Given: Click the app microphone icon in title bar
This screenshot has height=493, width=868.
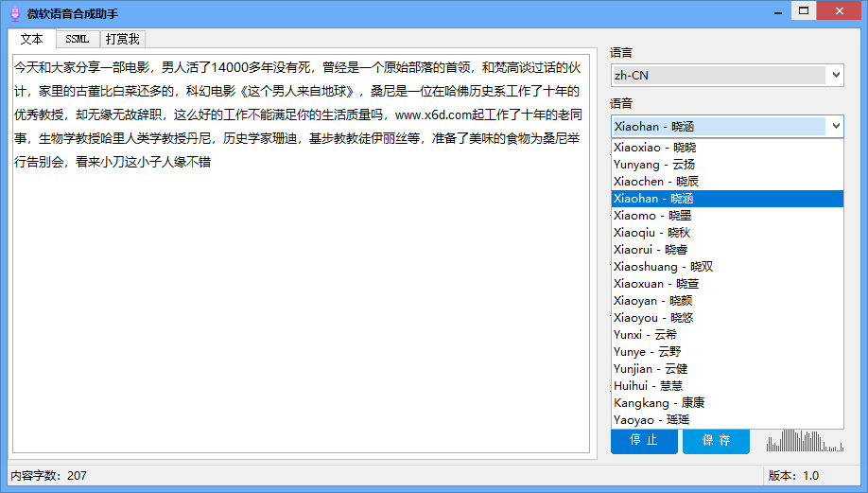Looking at the screenshot, I should pos(13,12).
